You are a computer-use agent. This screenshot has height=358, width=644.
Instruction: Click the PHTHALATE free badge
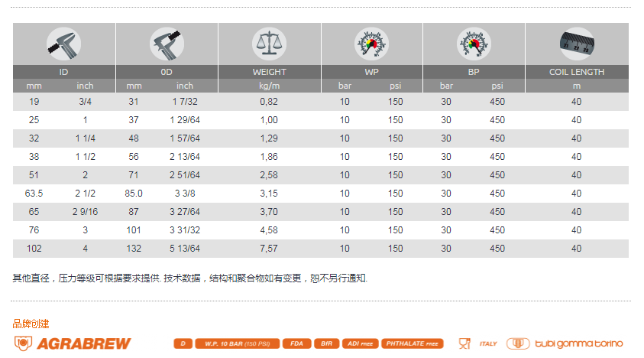pyautogui.click(x=413, y=343)
